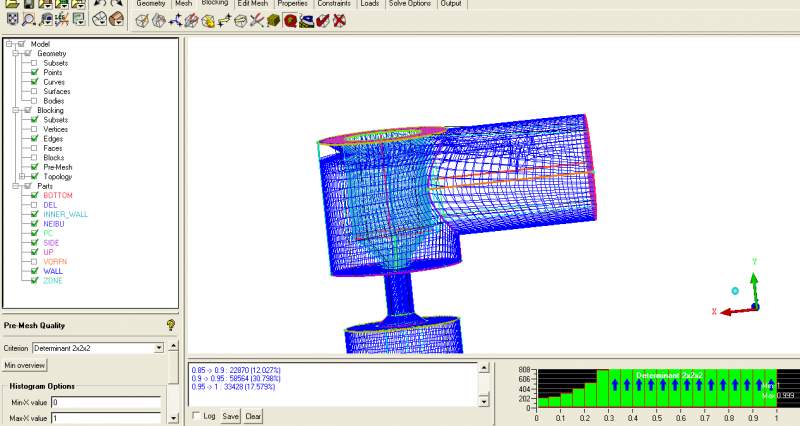
Task: Open the Pre-Mesh Quality red Q icon
Action: coord(290,20)
